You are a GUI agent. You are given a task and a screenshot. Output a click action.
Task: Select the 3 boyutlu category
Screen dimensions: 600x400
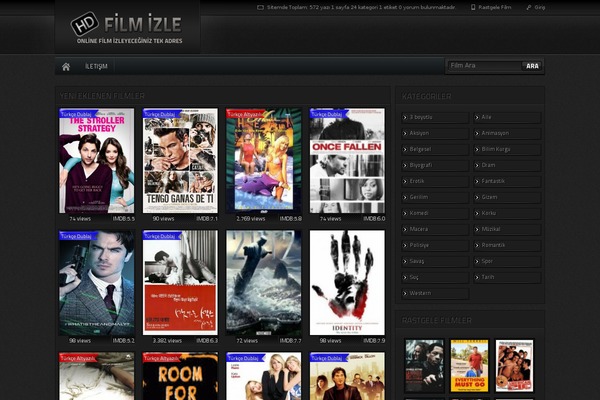coord(435,118)
